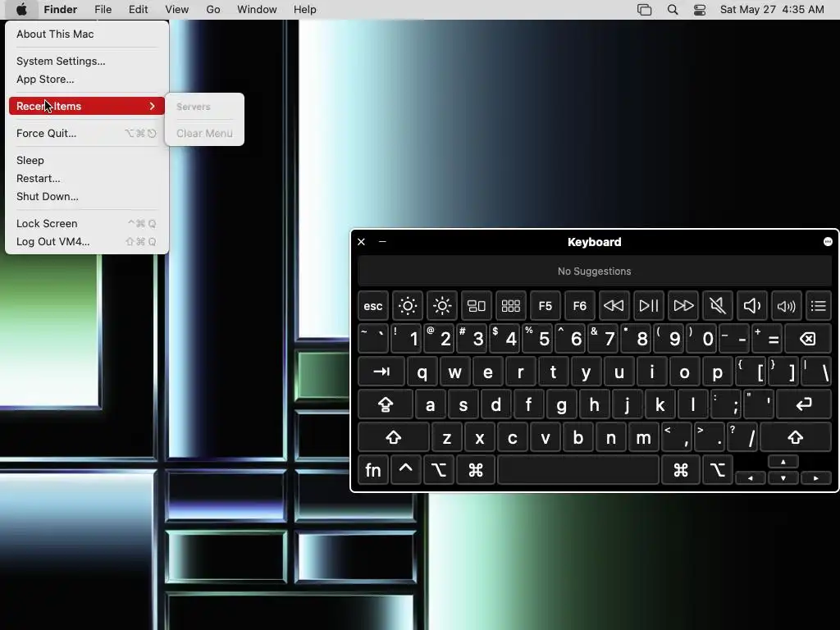Open the Help menu
This screenshot has height=630, width=840.
click(305, 10)
